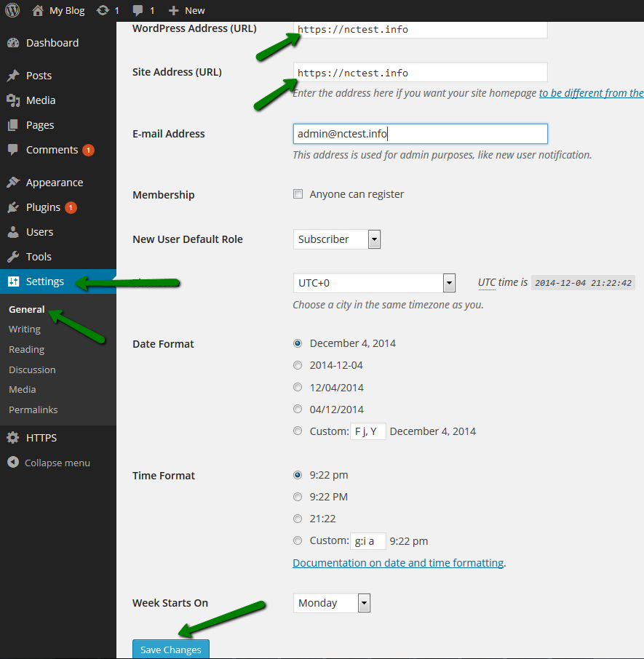Open the UTC+0 timezone dropdown
Viewport: 644px width, 659px height.
374,283
